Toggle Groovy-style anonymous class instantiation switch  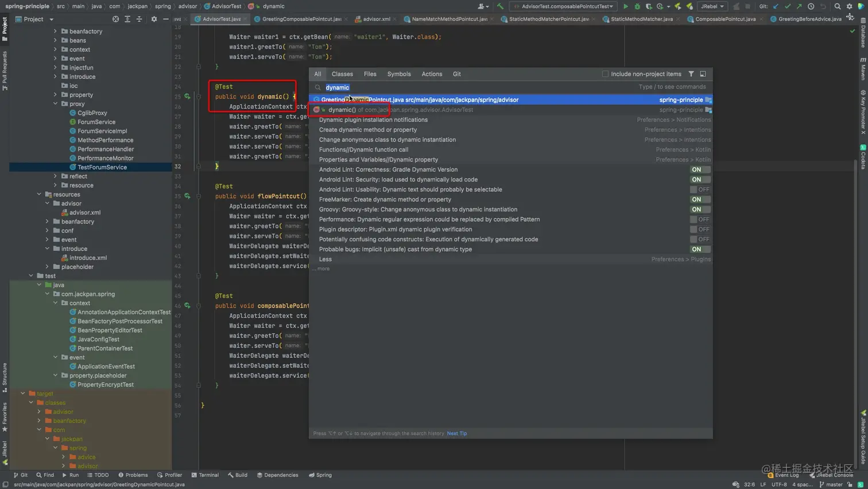pos(700,209)
